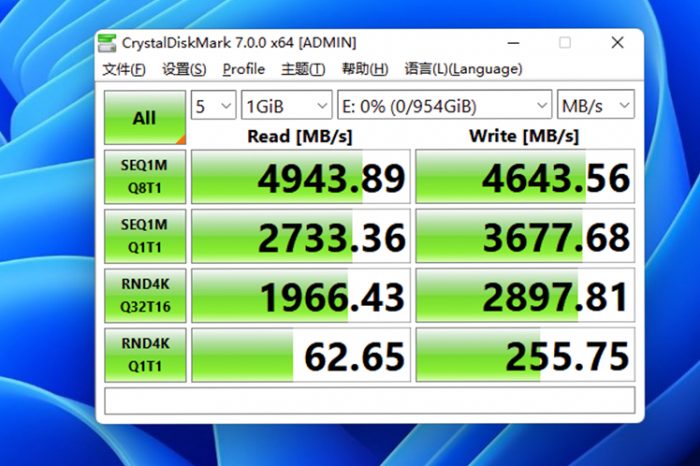Open the 设置(S) menu

click(x=184, y=69)
